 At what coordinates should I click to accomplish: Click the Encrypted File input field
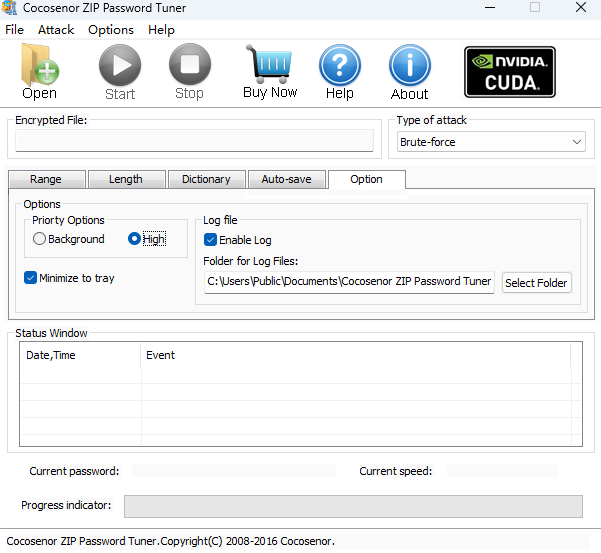195,141
